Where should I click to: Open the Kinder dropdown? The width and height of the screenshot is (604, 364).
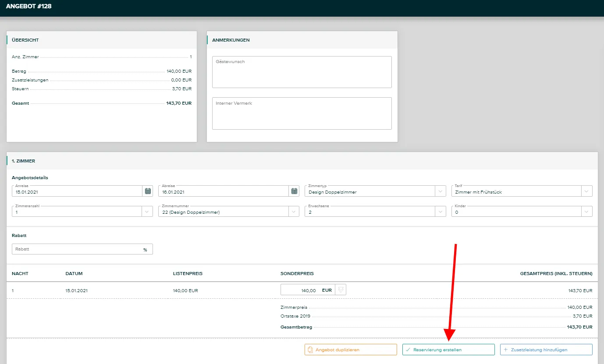pyautogui.click(x=586, y=212)
